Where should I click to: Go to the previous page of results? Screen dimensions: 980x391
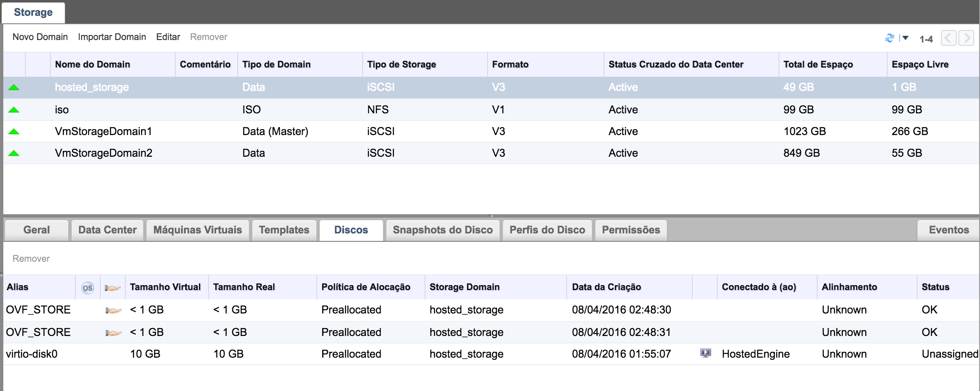coord(948,38)
